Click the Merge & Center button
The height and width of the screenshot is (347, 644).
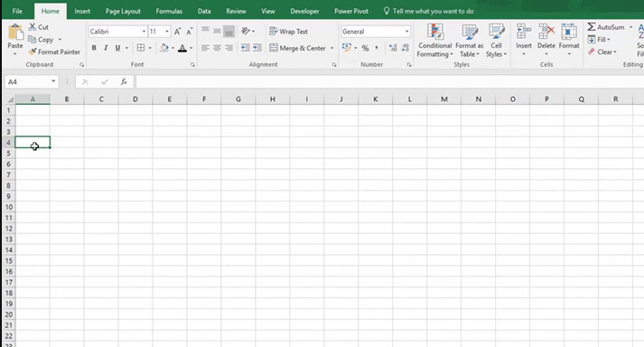tap(298, 48)
